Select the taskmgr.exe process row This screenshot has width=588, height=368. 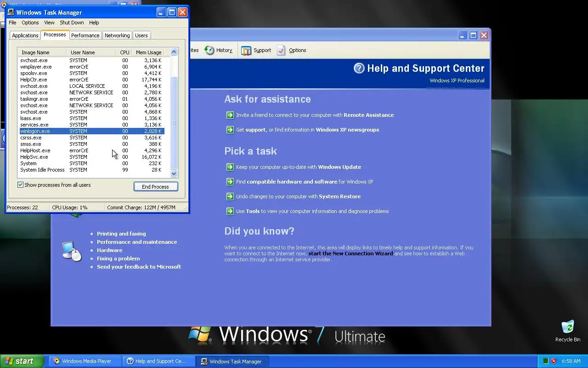(x=91, y=99)
